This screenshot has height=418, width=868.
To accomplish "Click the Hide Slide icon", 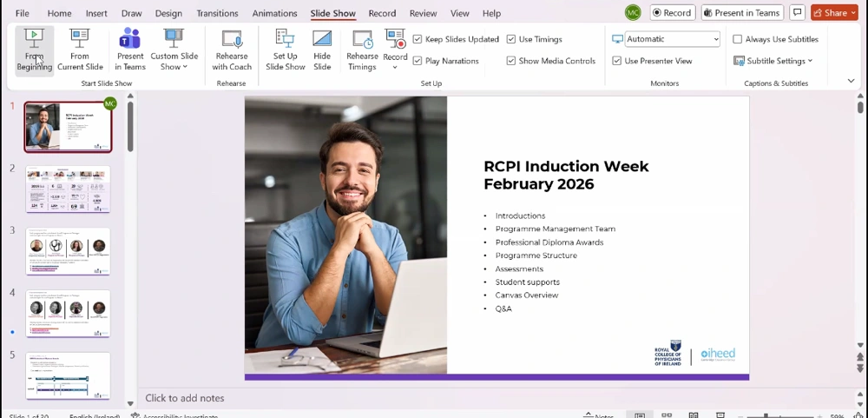I will tap(322, 50).
